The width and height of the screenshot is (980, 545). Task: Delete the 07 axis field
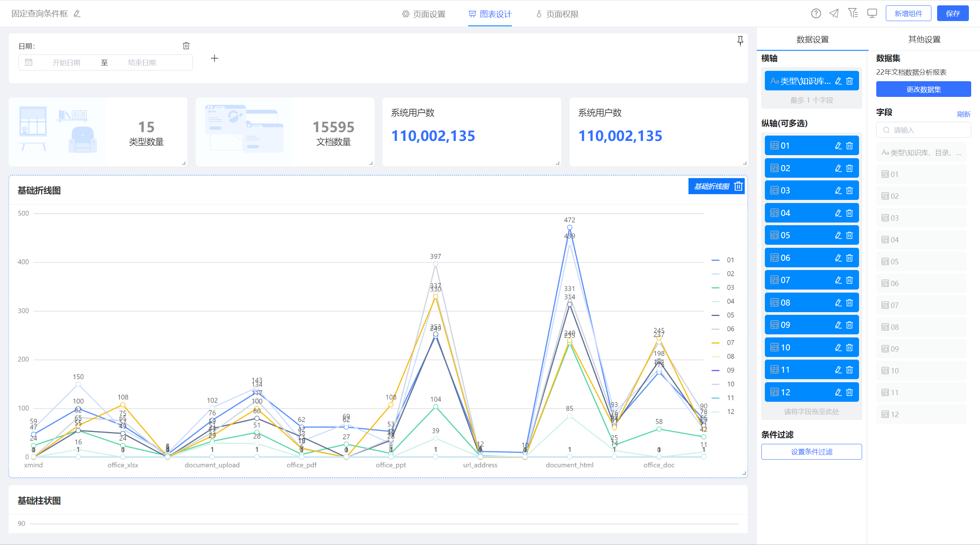849,280
